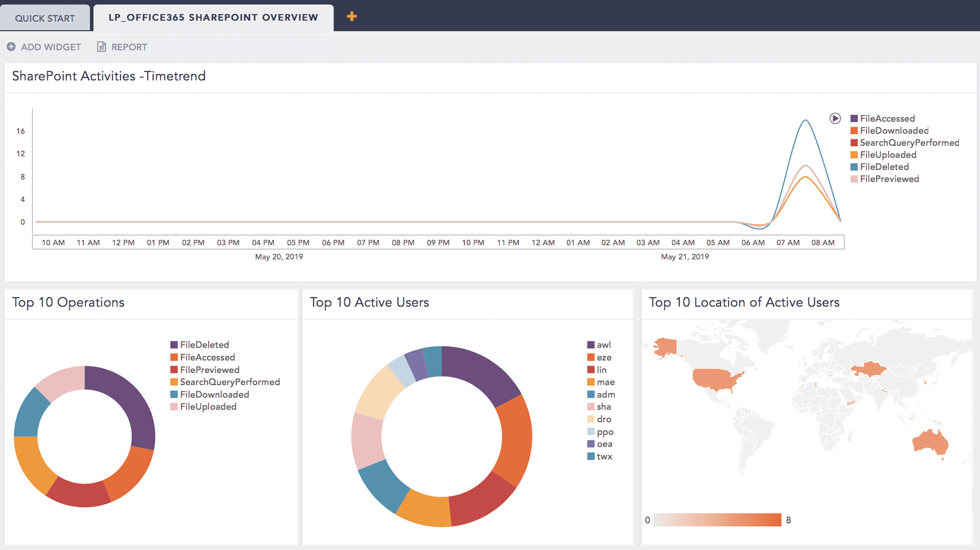
Task: Click the awl swatch in Top 10 Active Users legend
Action: pyautogui.click(x=591, y=344)
